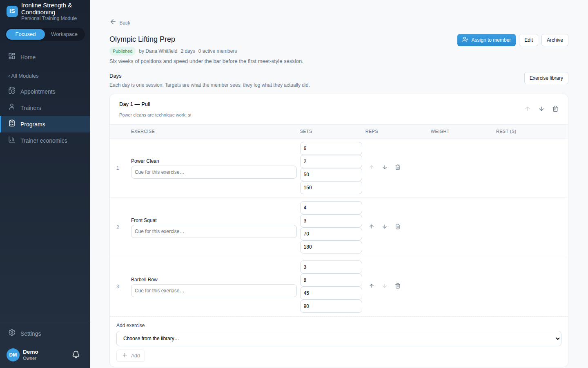The image size is (588, 368).
Task: Click Assign to member button
Action: [486, 40]
